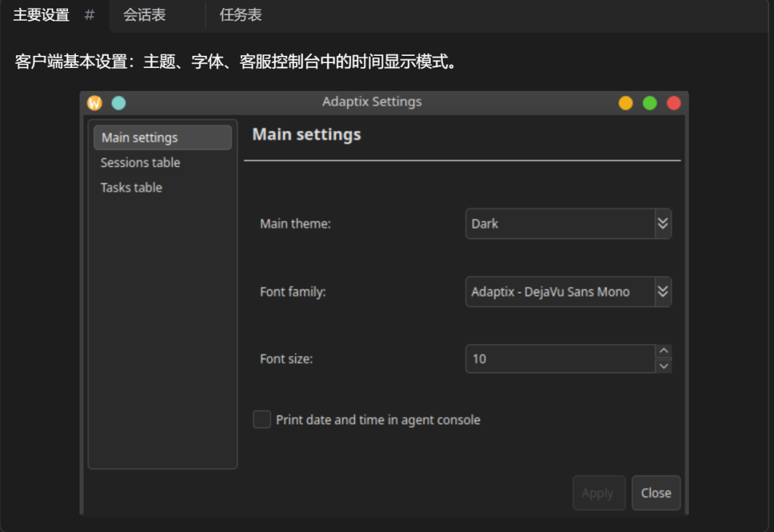Click the Font size input field

pos(560,359)
